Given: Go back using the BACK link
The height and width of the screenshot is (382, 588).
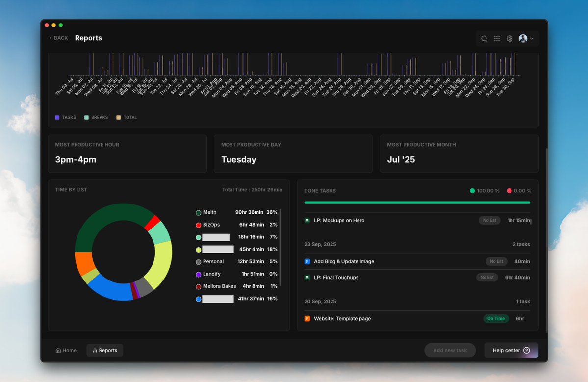Looking at the screenshot, I should coord(58,38).
